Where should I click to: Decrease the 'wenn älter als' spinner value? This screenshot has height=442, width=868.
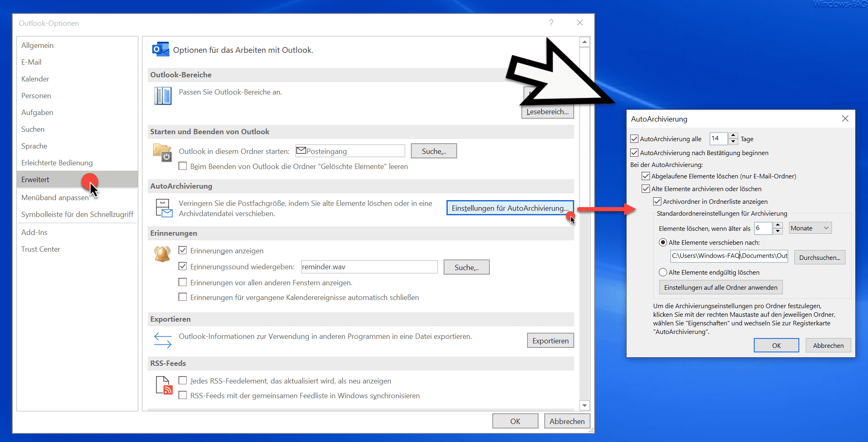click(x=778, y=231)
